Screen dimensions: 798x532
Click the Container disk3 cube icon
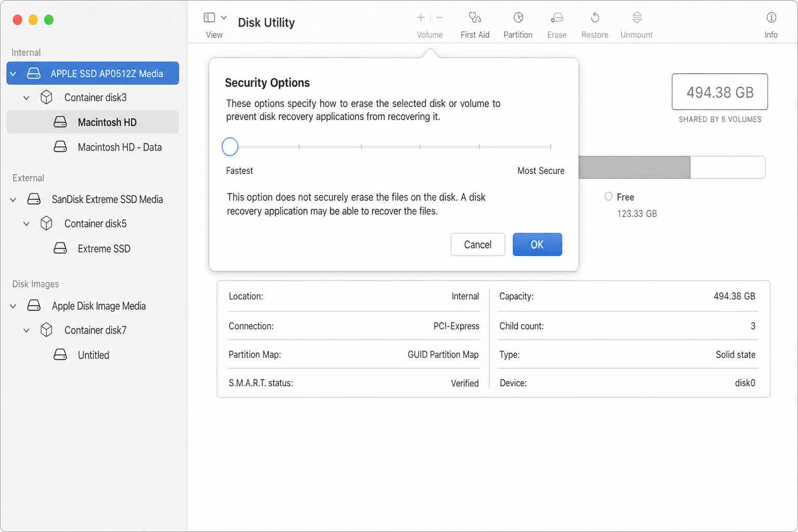[46, 97]
